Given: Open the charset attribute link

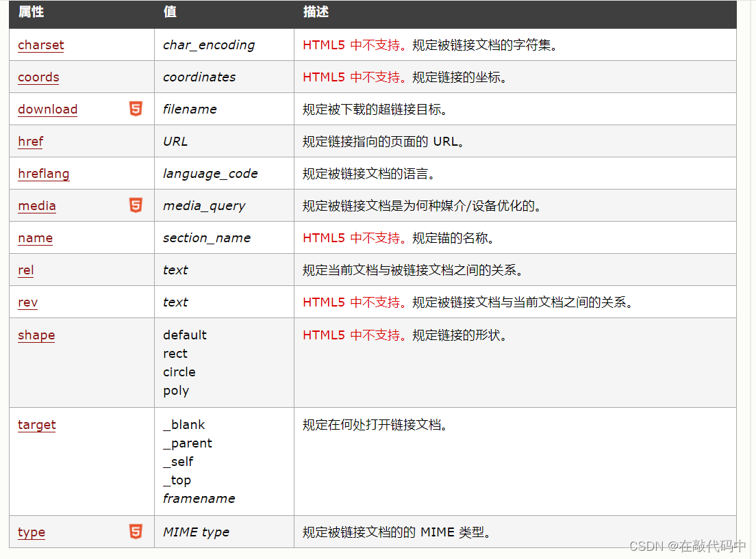Looking at the screenshot, I should click(41, 45).
